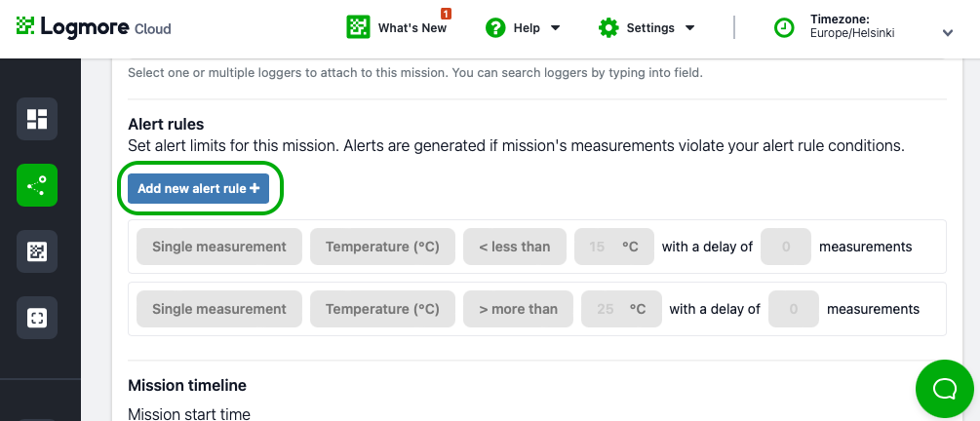Screen dimensions: 980x421
Task: Select the '< less than' condition dropdown
Action: 514,247
